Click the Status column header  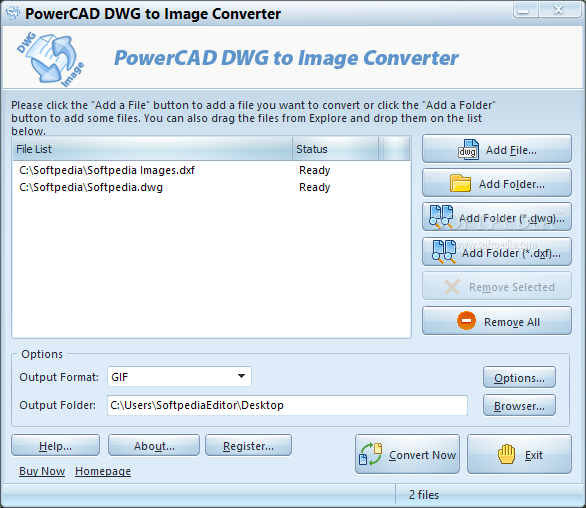click(335, 149)
